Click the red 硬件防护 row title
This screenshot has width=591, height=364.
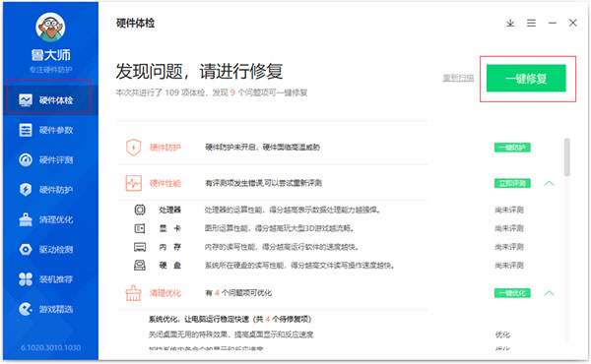tap(165, 148)
